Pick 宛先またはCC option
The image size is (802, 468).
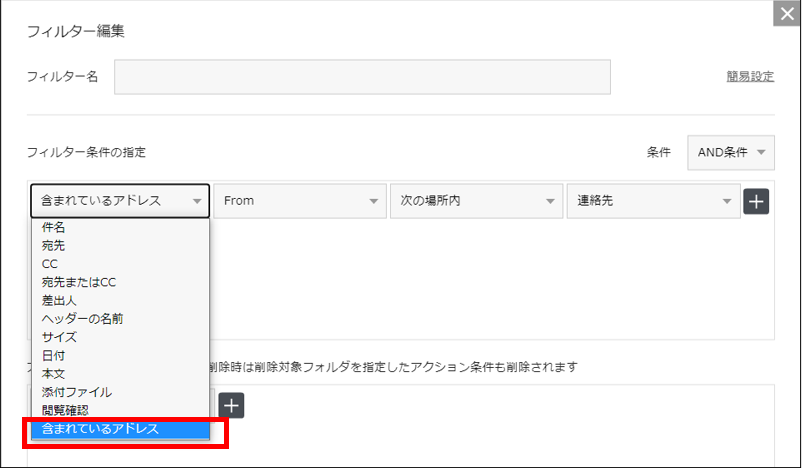coord(79,282)
